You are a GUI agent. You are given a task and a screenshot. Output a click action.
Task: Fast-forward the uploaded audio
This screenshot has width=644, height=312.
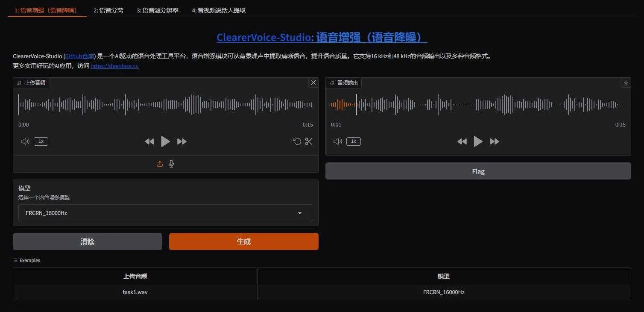[x=182, y=141]
